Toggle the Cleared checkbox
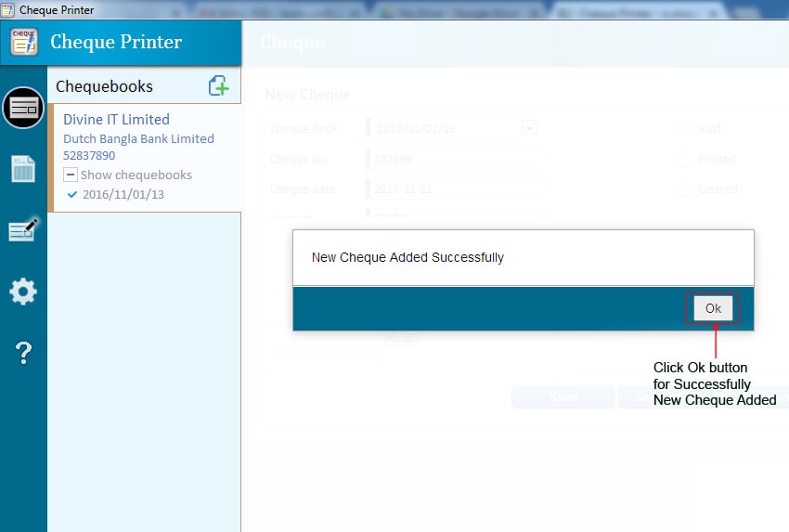Screen dimensions: 789x532 [682, 188]
